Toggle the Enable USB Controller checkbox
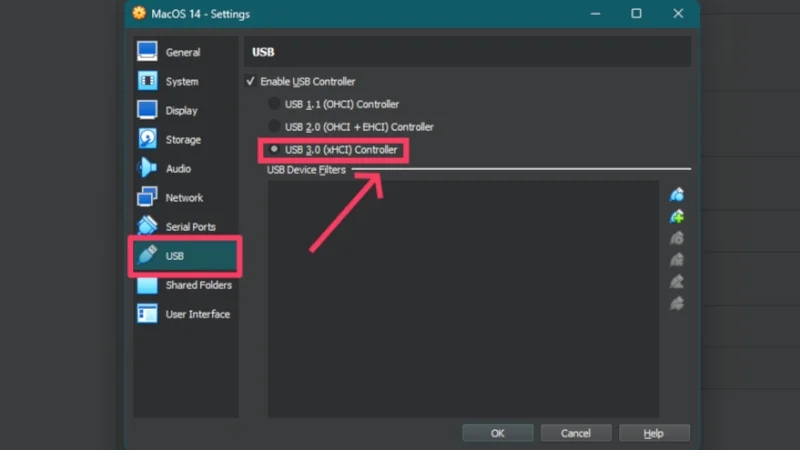The height and width of the screenshot is (450, 800). (251, 82)
